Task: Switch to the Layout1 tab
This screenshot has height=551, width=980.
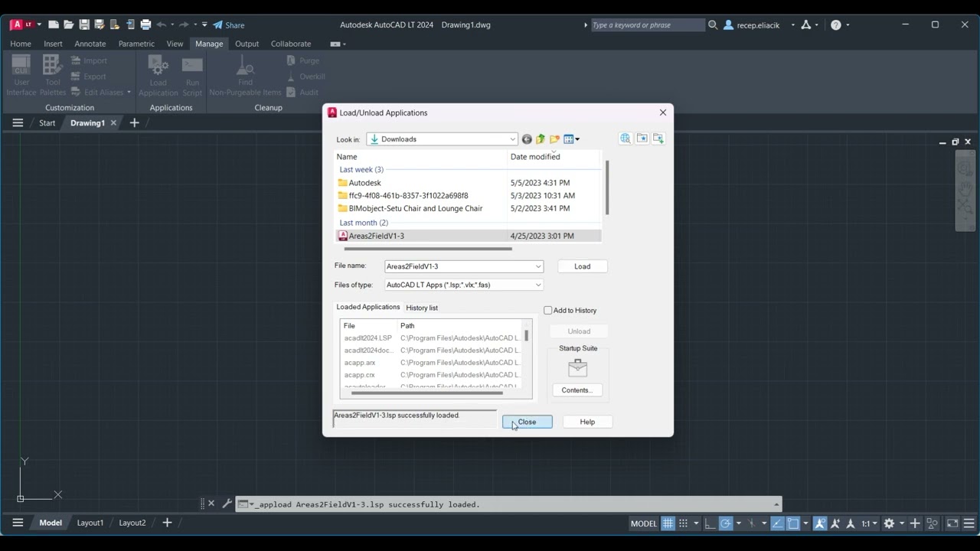Action: click(90, 523)
